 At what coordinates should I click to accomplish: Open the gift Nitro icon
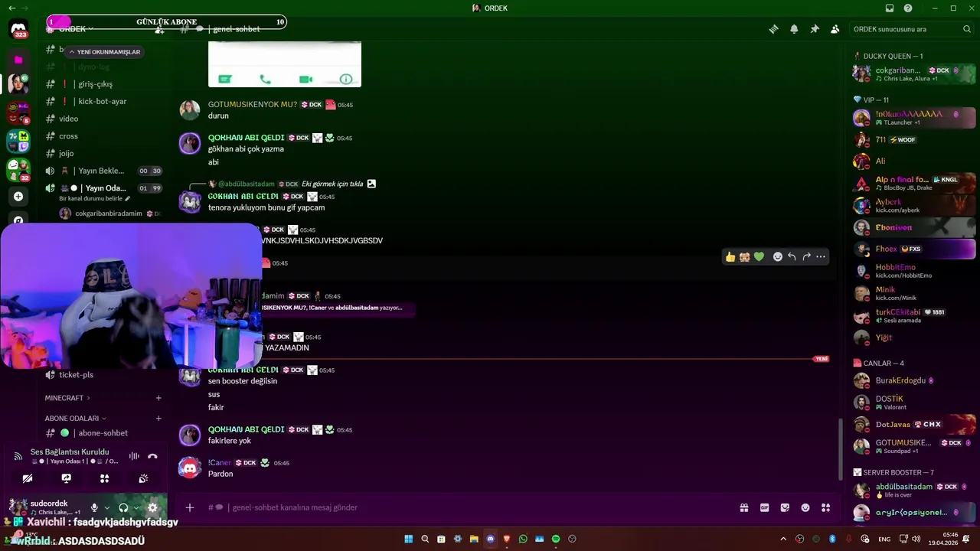pyautogui.click(x=743, y=507)
